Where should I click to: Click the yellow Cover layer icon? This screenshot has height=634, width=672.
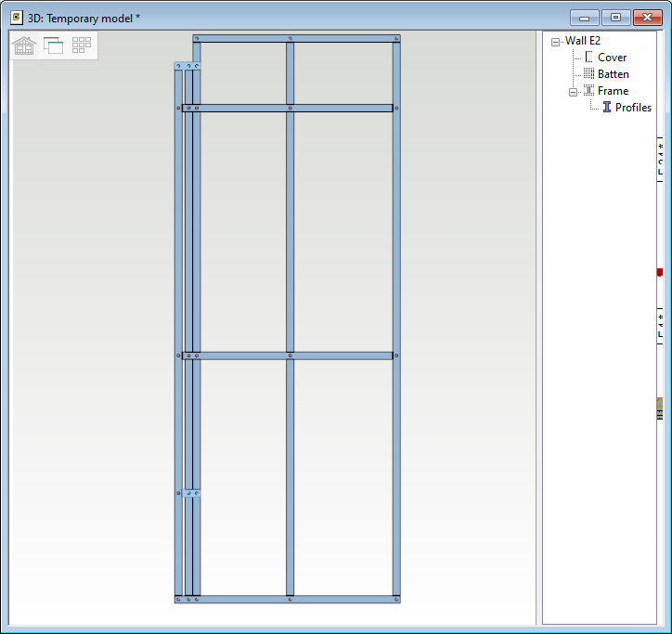[588, 58]
